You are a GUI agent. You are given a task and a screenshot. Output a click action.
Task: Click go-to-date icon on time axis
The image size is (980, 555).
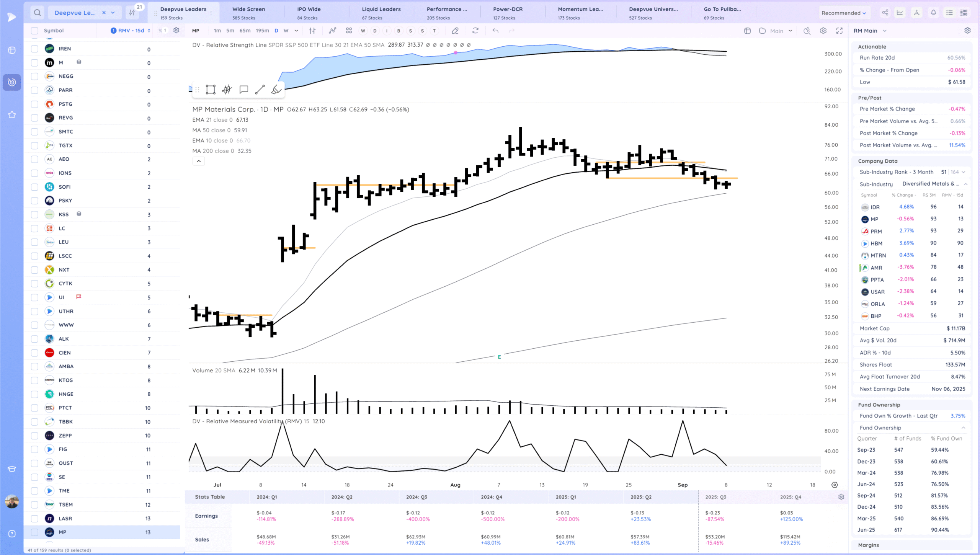click(835, 485)
